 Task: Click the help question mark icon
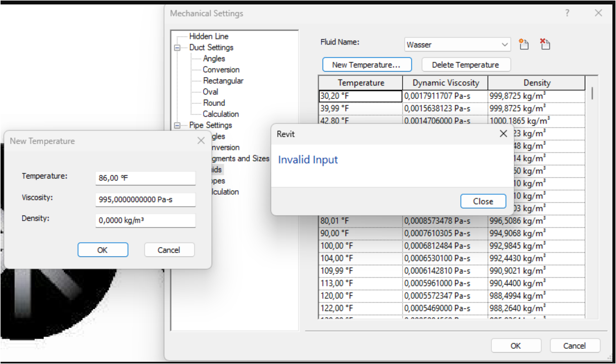coord(567,13)
